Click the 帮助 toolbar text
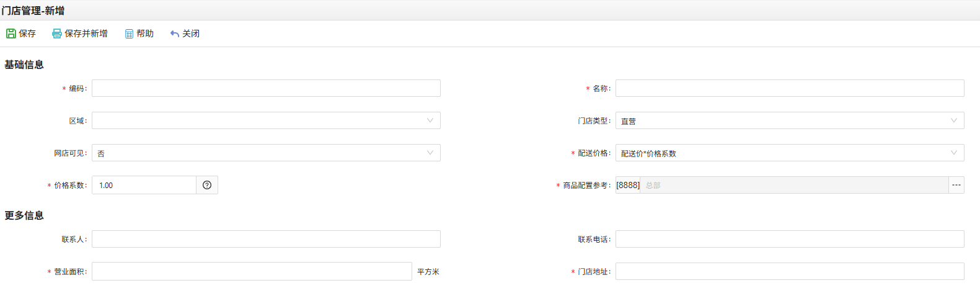Image resolution: width=980 pixels, height=288 pixels. pos(145,34)
